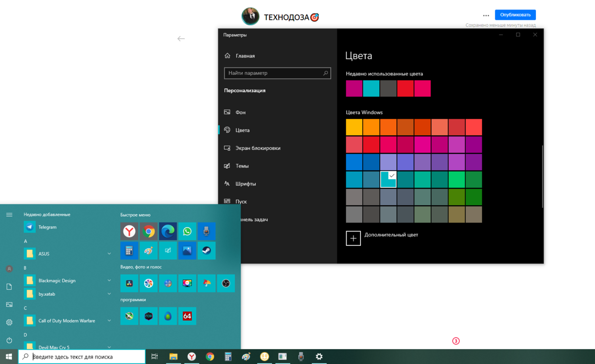Expand the Start menu hamburger navigation
This screenshot has width=595, height=364.
pyautogui.click(x=9, y=215)
